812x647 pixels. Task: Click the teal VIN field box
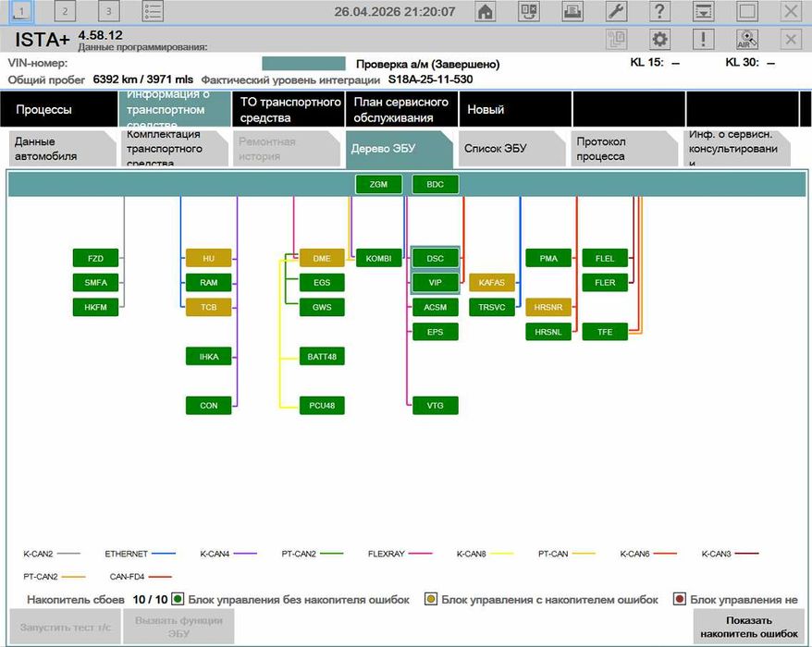303,64
